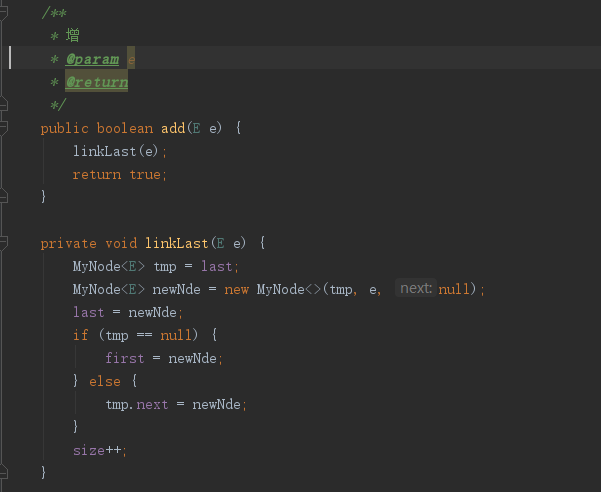Image resolution: width=601 pixels, height=492 pixels.
Task: Fold the add method at its signature line
Action: [3, 128]
